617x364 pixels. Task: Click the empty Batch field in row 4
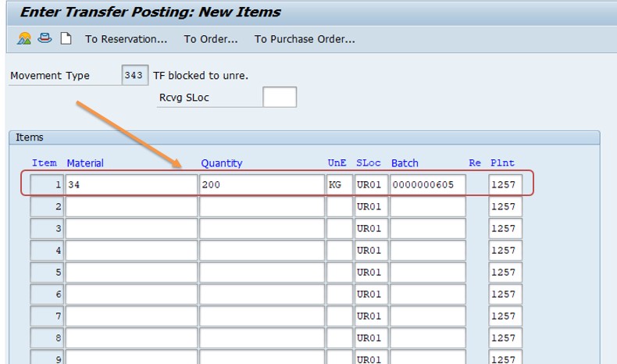[x=427, y=251]
